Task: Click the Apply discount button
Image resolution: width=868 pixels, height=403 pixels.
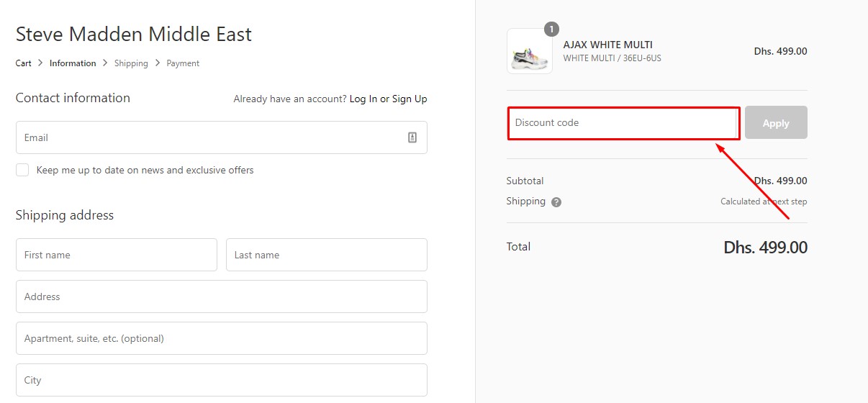Action: pos(776,123)
